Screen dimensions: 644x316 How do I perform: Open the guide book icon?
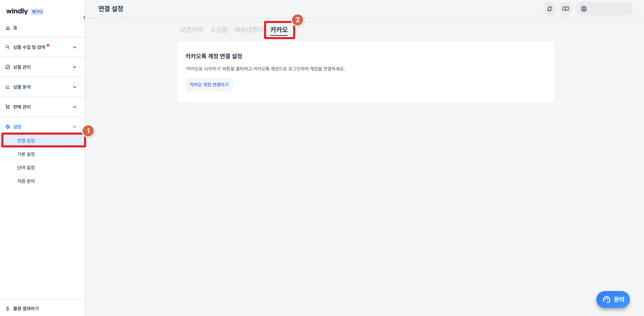(x=566, y=9)
